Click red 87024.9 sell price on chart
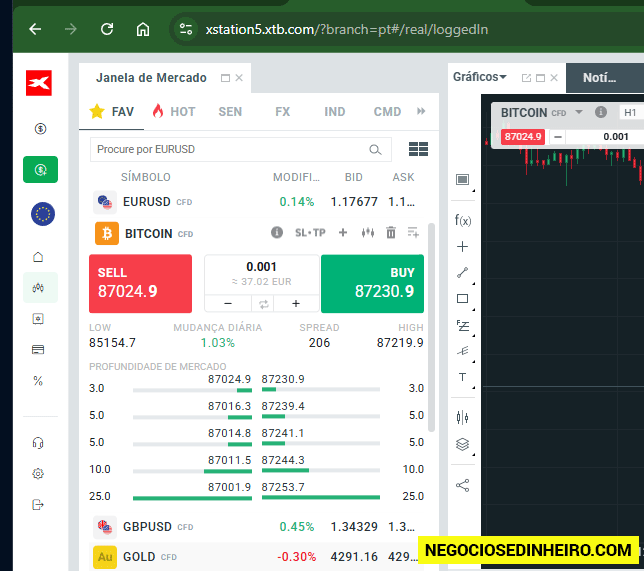Viewport: 644px width, 571px height. (523, 136)
